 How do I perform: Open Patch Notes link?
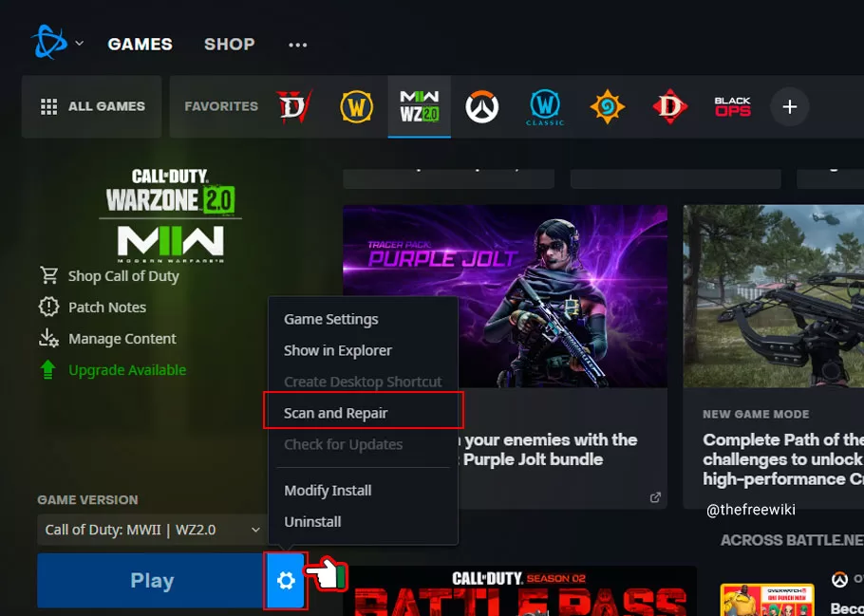tap(107, 307)
